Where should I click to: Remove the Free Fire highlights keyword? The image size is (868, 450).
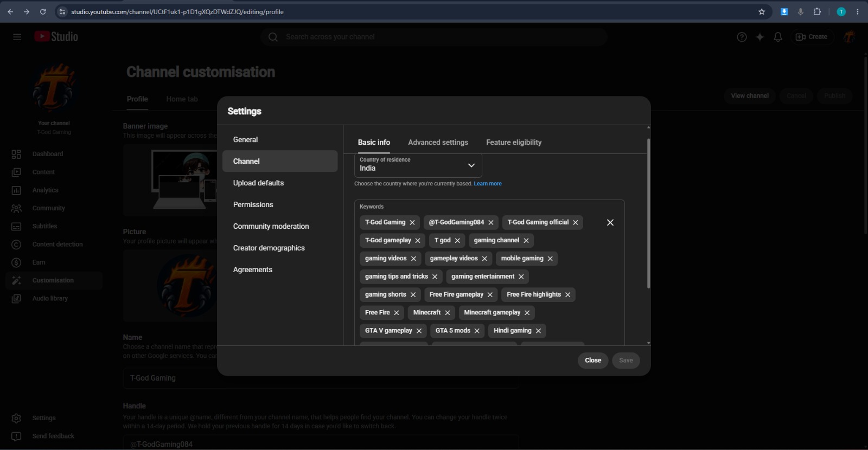(568, 294)
